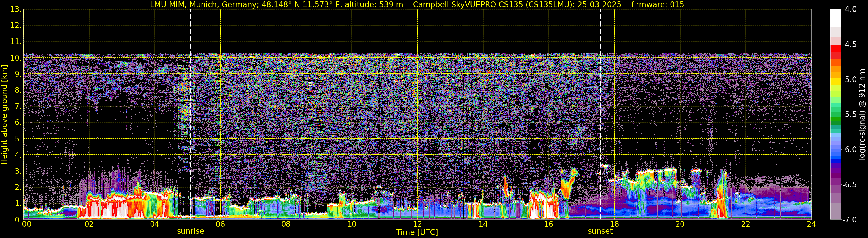Click the '-6.0' colorbar tick label
Image resolution: width=868 pixels, height=238 pixels.
[x=849, y=150]
